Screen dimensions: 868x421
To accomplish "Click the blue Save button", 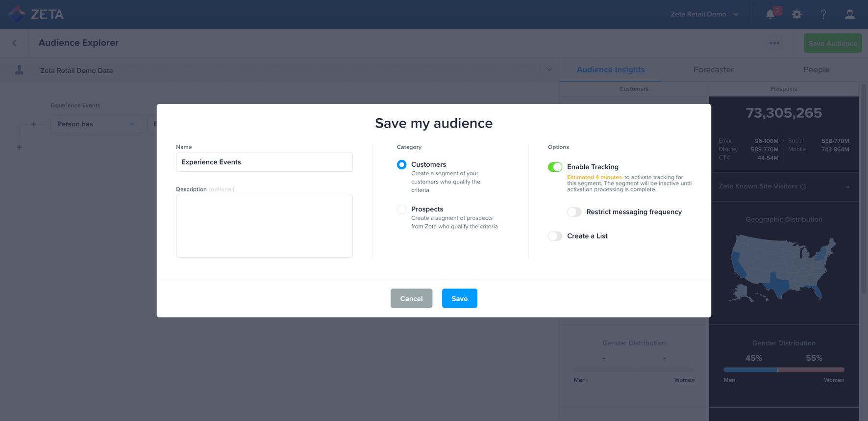I will 459,298.
